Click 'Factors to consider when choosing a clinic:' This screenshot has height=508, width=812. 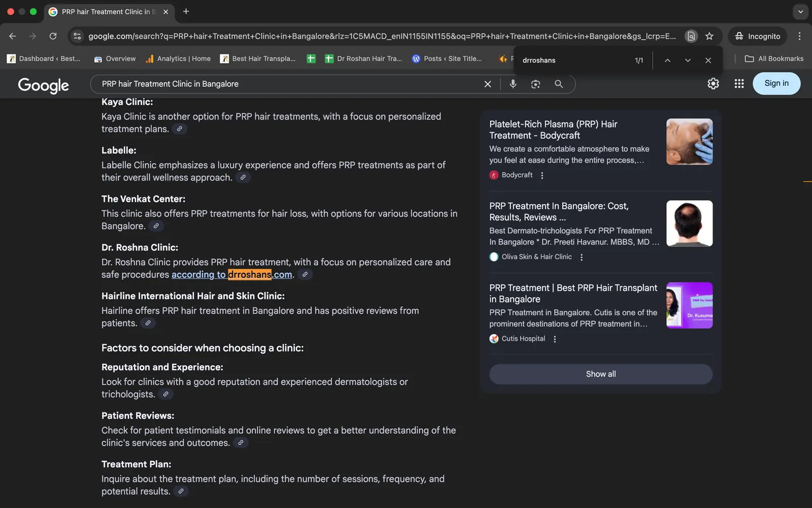(202, 348)
